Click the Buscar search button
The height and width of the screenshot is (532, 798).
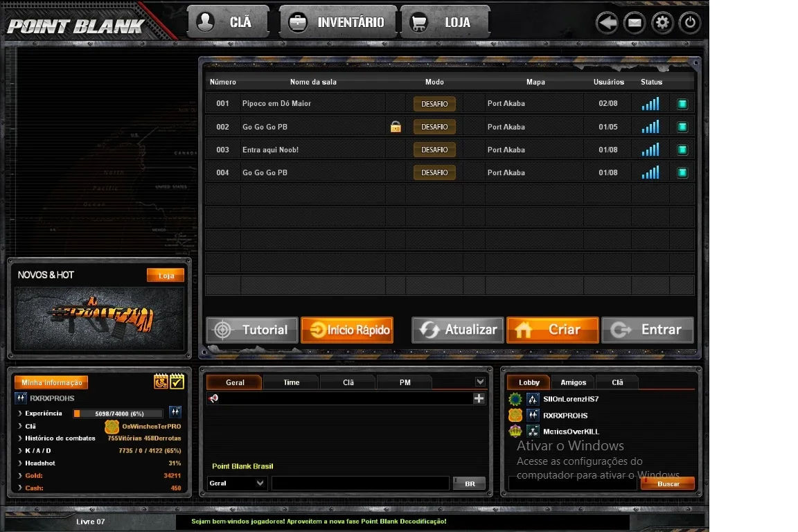(668, 484)
